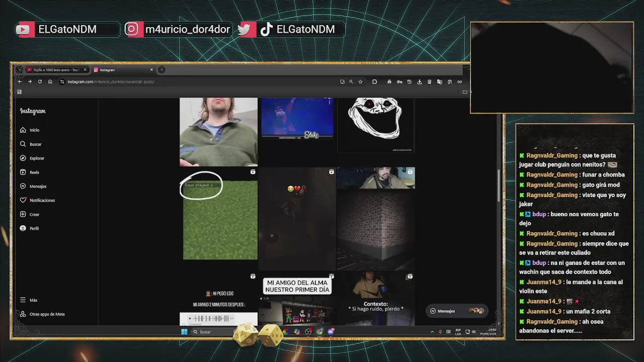Click bdup name on 'bueno nos vemos gato' message

pos(539,214)
